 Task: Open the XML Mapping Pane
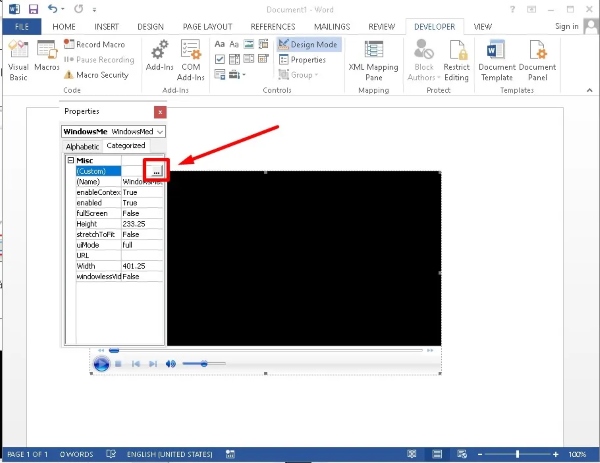click(375, 58)
